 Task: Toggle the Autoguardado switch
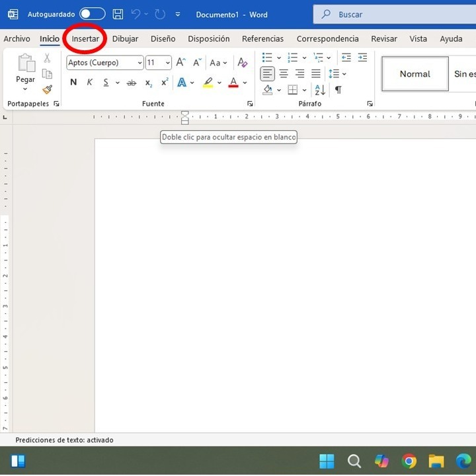point(93,14)
